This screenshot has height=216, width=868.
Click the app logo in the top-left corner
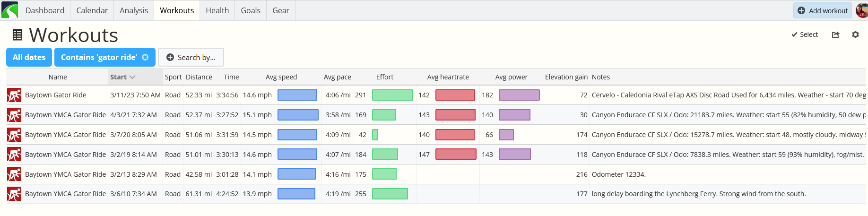coord(9,10)
